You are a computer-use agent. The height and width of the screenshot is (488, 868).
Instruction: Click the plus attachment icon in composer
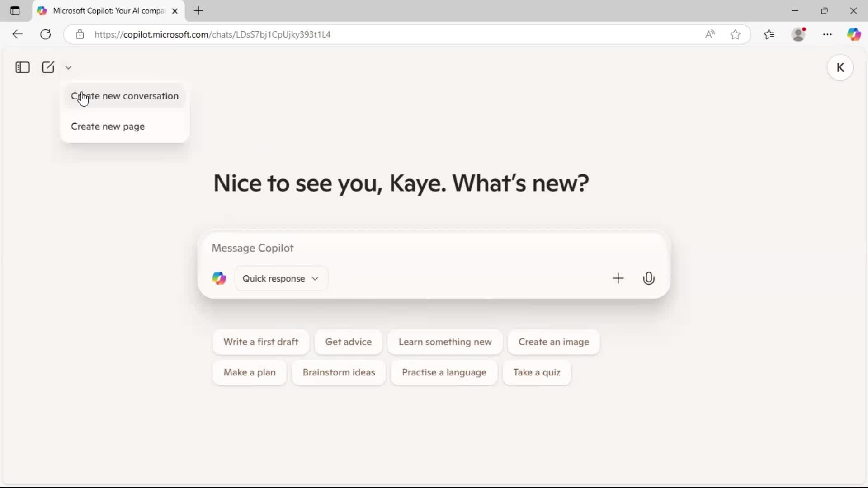[618, 278]
